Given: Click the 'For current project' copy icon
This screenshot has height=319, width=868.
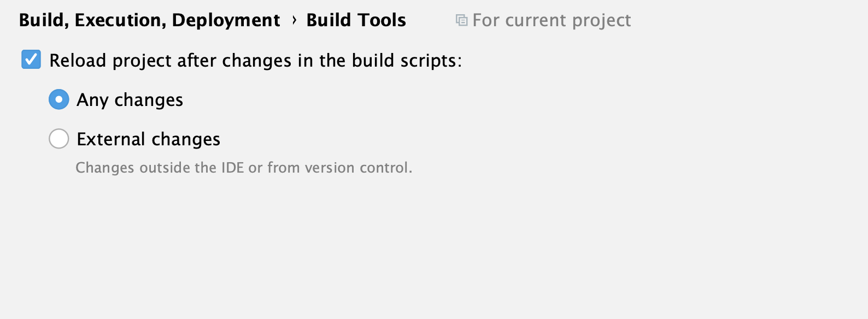Looking at the screenshot, I should pyautogui.click(x=461, y=21).
